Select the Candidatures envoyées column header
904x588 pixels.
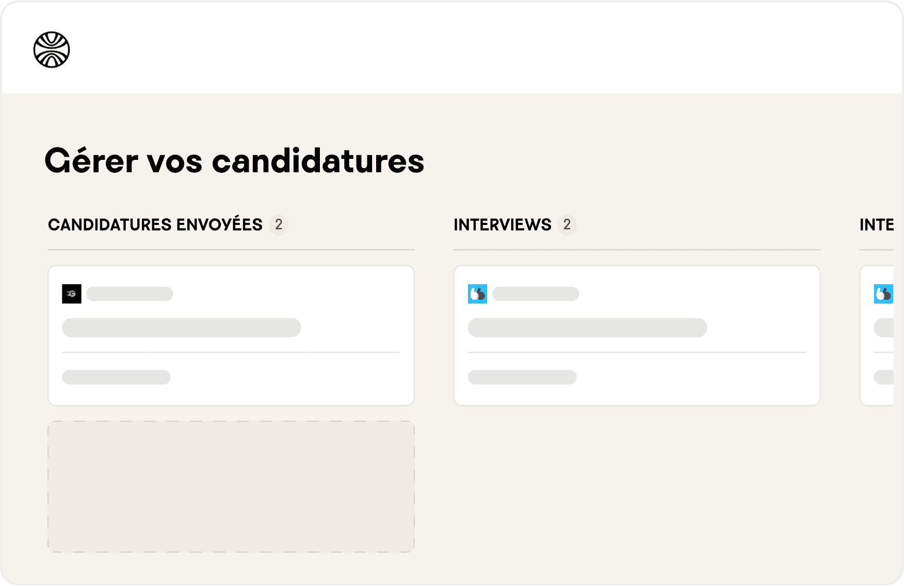click(155, 225)
